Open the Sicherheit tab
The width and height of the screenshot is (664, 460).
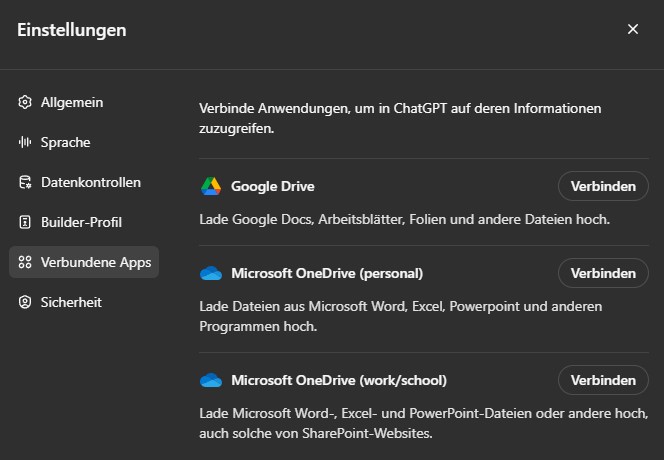84,302
